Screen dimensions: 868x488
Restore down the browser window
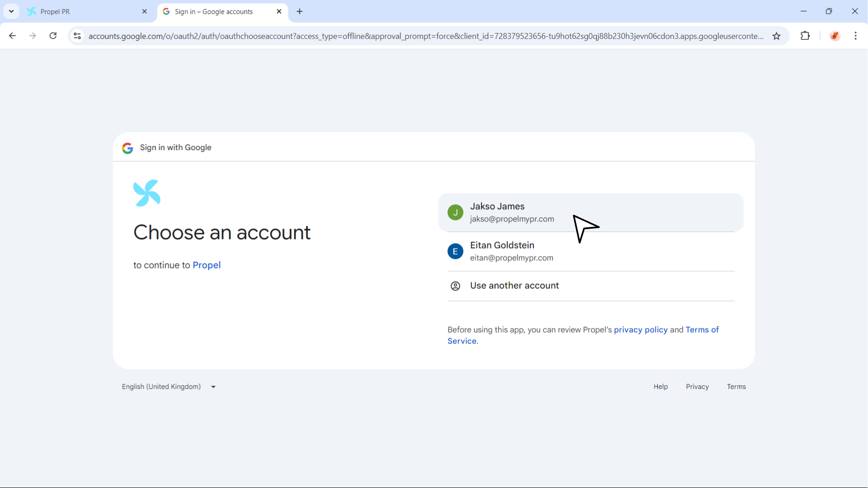pos(829,11)
